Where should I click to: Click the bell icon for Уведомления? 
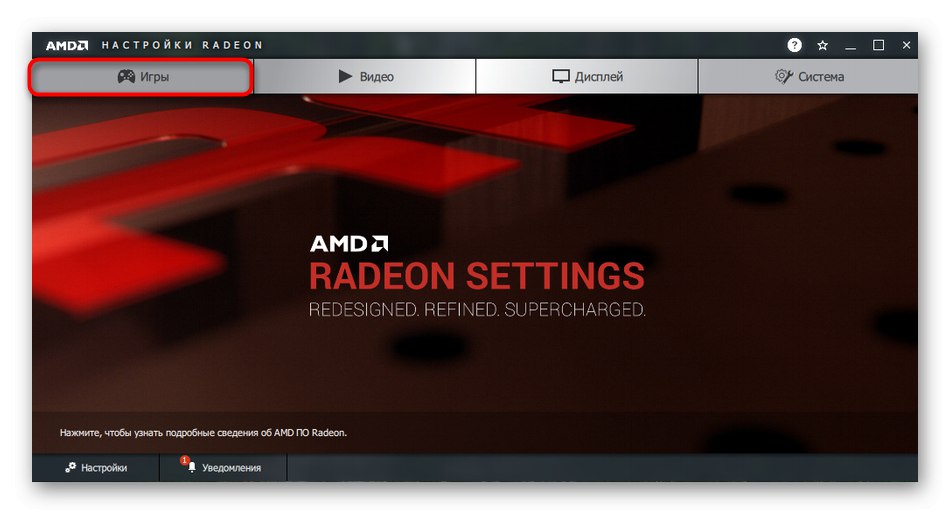(192, 467)
